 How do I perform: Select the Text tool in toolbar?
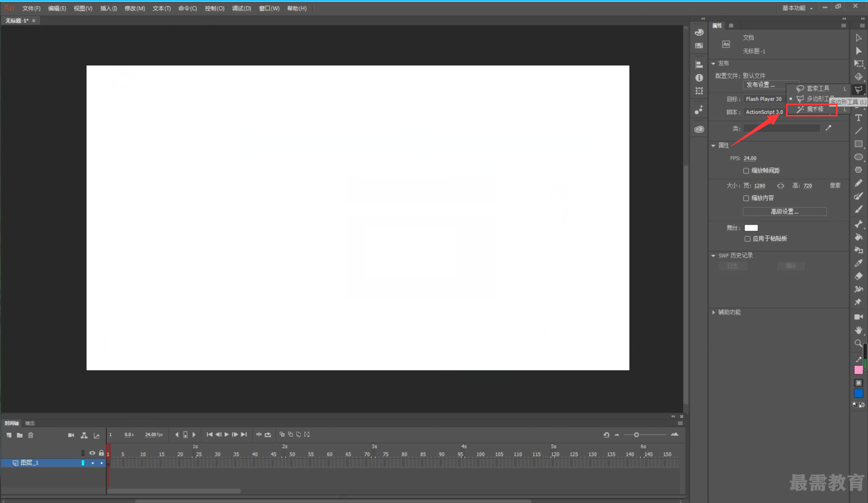click(x=859, y=118)
